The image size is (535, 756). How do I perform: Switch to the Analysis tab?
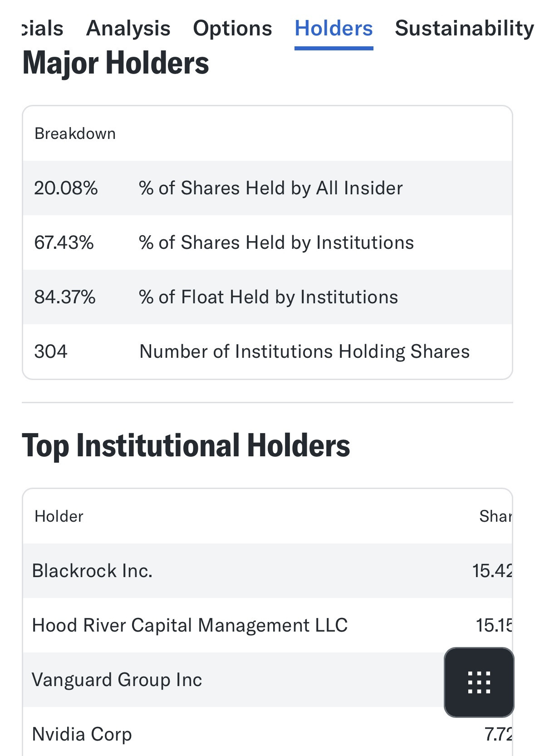click(128, 28)
